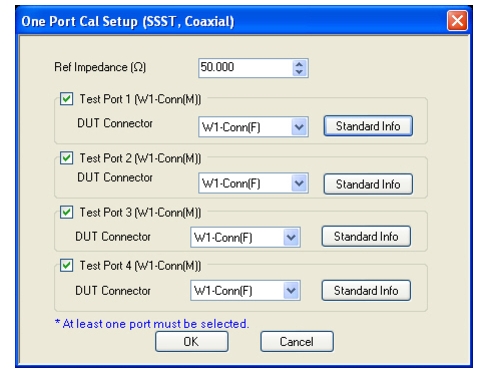Disable the Test Port 3 checkbox
The width and height of the screenshot is (489, 372).
[66, 212]
